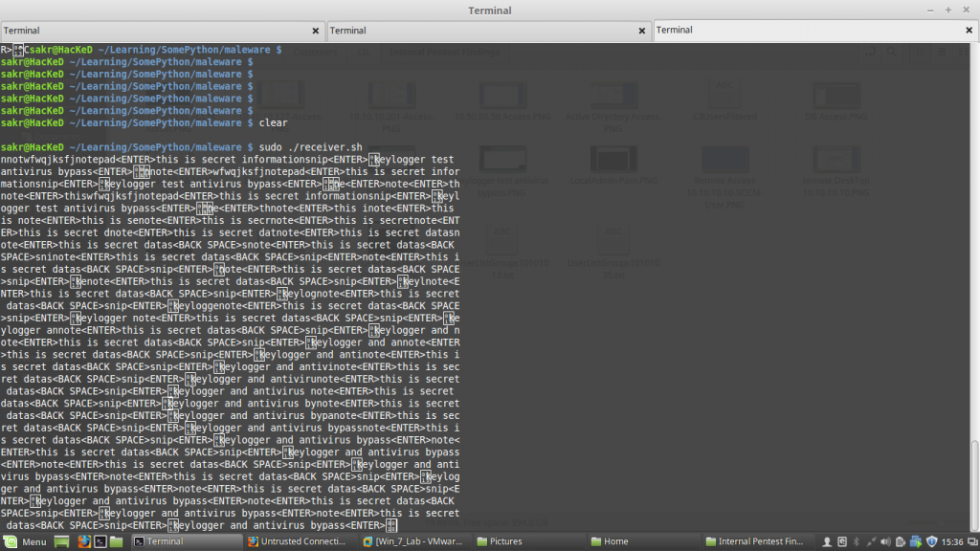Click the window list icon right of the clock
The height and width of the screenshot is (551, 980).
(x=972, y=541)
